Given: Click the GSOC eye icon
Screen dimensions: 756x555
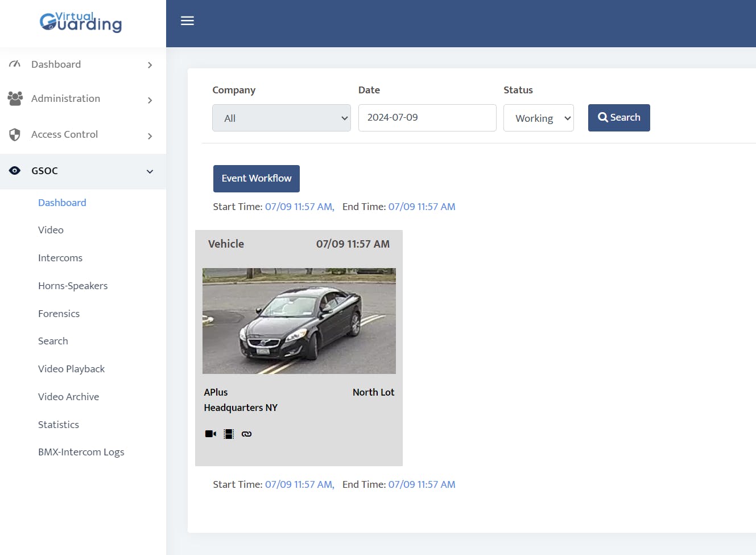Looking at the screenshot, I should [15, 171].
